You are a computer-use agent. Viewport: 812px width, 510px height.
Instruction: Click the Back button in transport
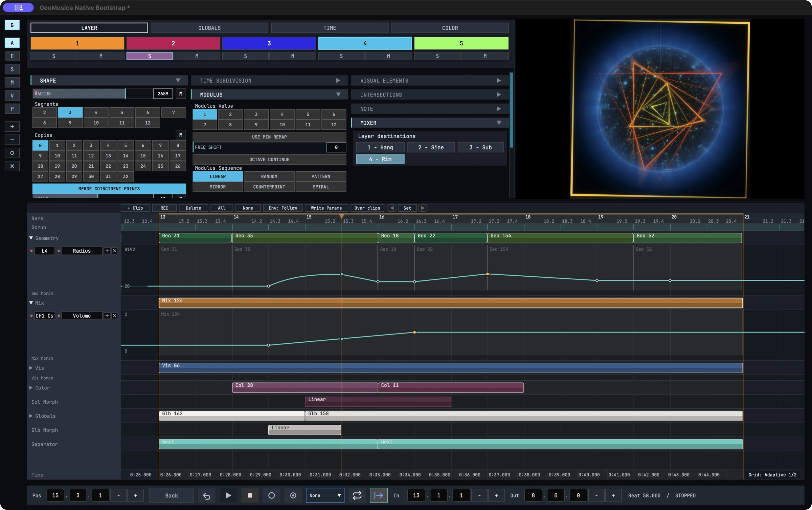[x=172, y=495]
